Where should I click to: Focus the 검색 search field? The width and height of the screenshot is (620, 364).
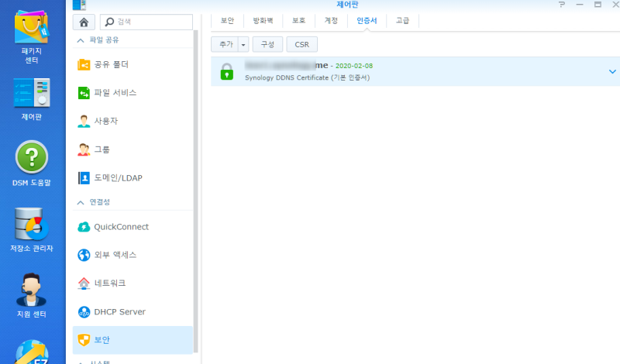(x=146, y=22)
